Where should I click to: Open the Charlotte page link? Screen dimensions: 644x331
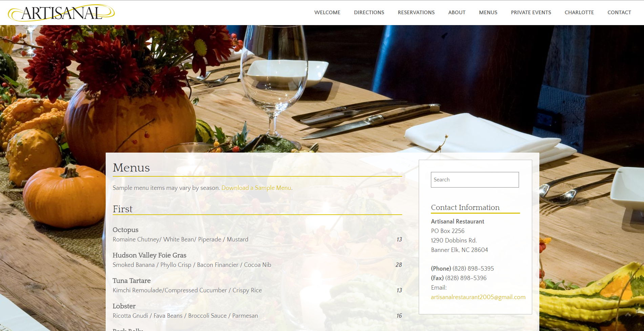pos(579,13)
